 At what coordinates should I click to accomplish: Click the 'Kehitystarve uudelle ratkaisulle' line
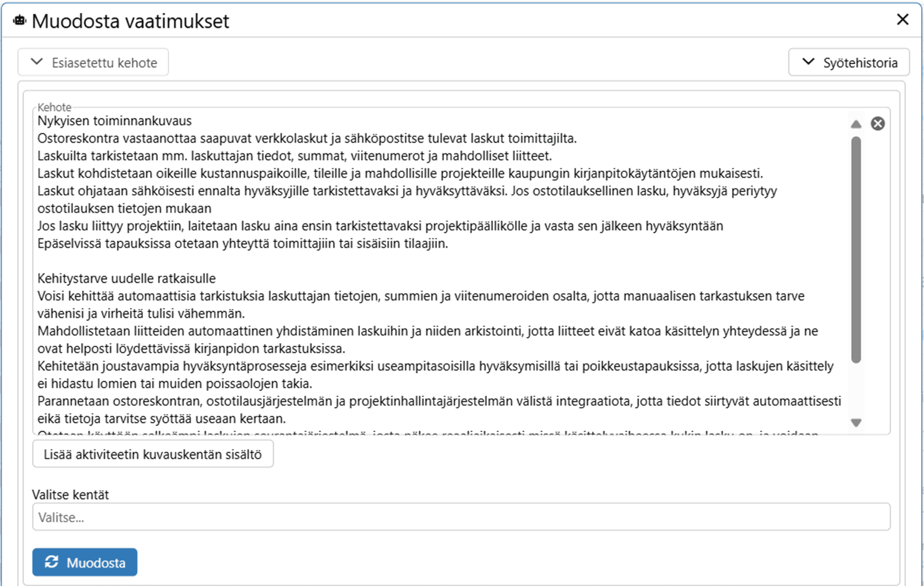pyautogui.click(x=126, y=278)
